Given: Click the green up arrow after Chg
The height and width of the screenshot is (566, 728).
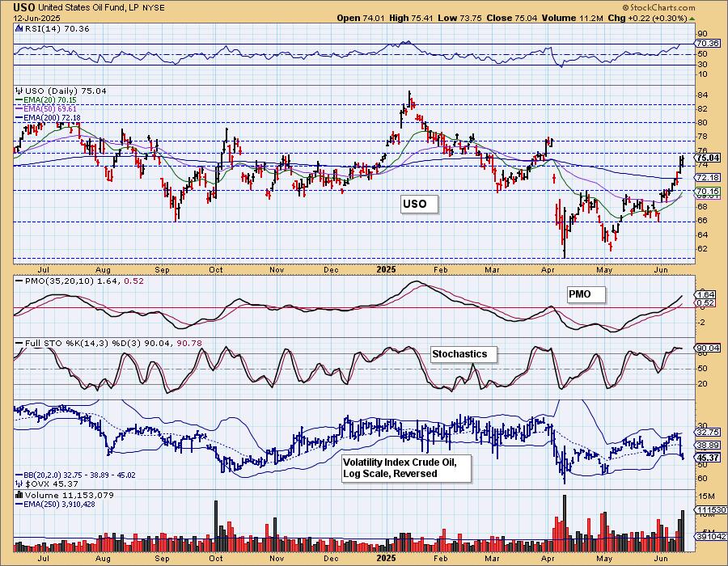Looking at the screenshot, I should tap(692, 19).
